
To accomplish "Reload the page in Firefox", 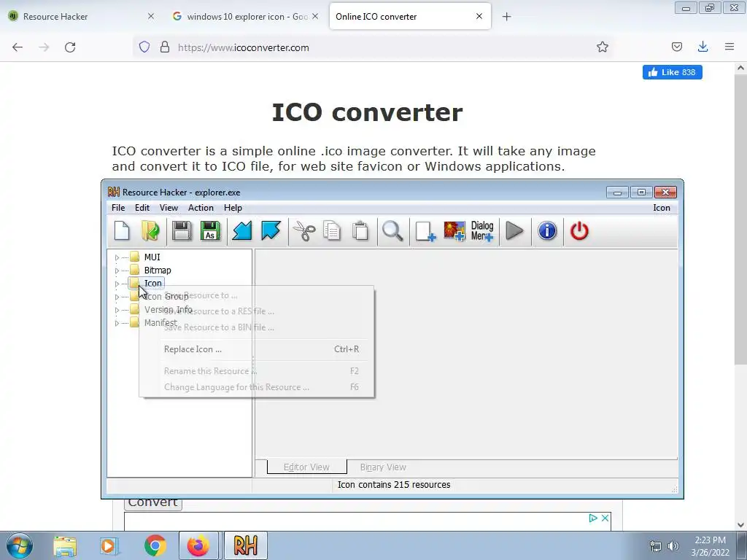I will (x=70, y=47).
